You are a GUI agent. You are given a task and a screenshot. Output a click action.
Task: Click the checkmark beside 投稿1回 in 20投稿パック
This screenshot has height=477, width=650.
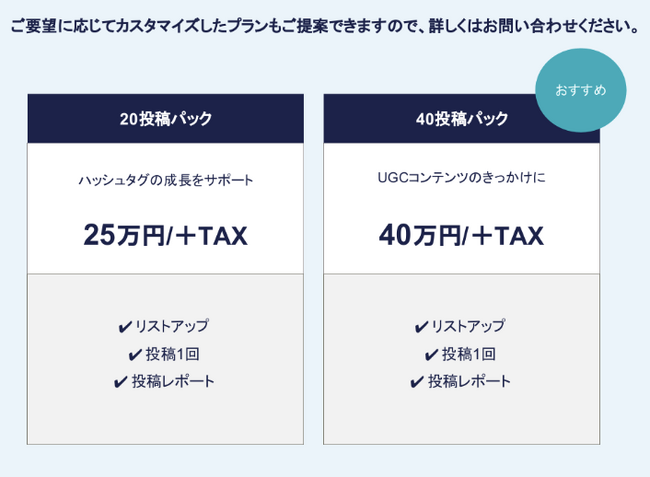coord(135,355)
